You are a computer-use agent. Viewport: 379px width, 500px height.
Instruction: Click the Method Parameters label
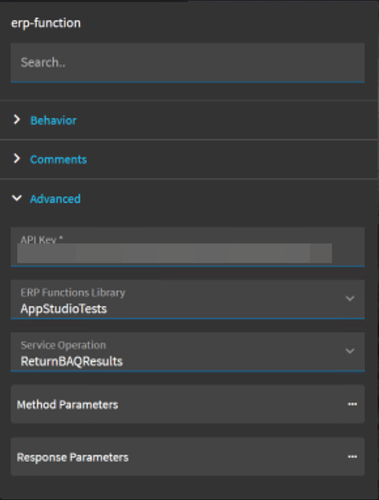tap(67, 404)
